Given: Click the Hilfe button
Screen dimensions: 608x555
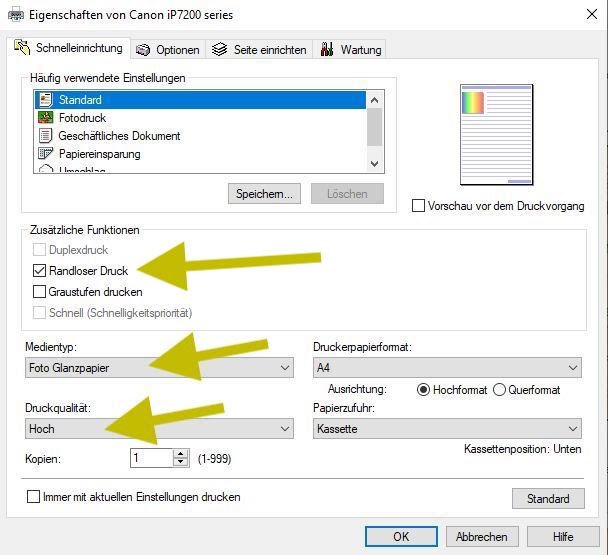Looking at the screenshot, I should [563, 536].
